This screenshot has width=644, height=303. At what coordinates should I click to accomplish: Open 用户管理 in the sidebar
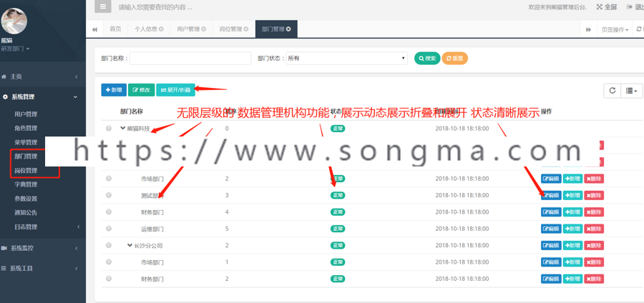(26, 114)
